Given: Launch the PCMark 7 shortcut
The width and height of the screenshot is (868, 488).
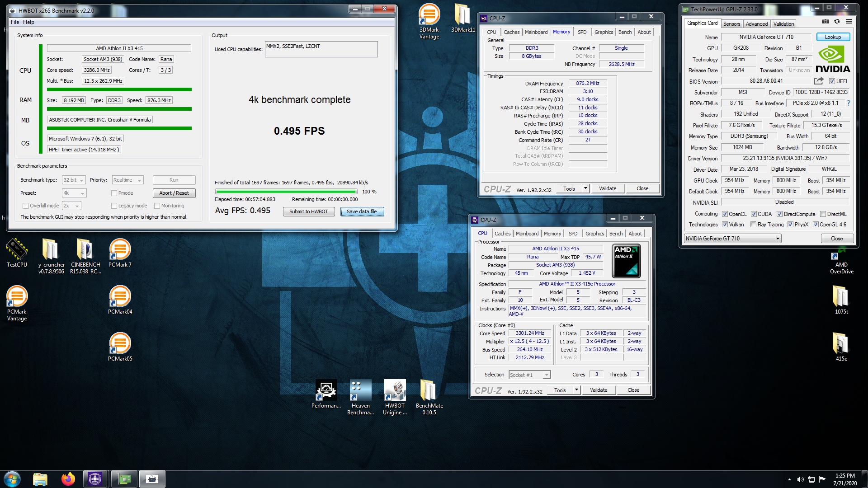Looking at the screenshot, I should click(x=120, y=253).
